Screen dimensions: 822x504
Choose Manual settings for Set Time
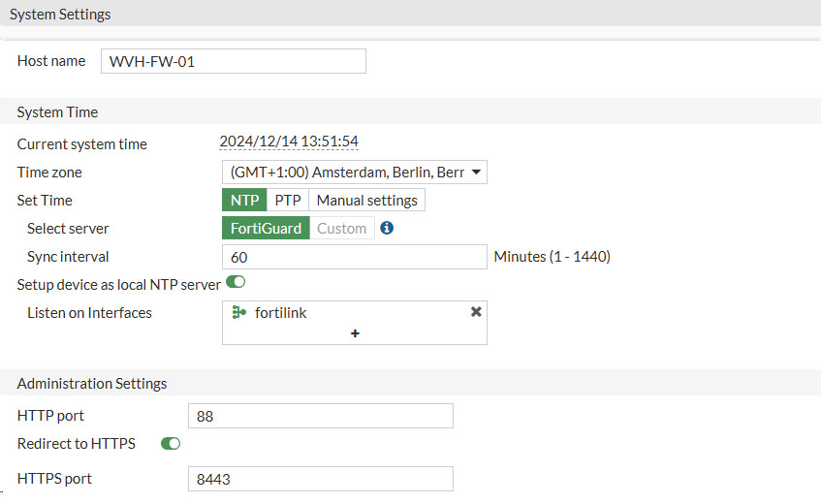(367, 201)
